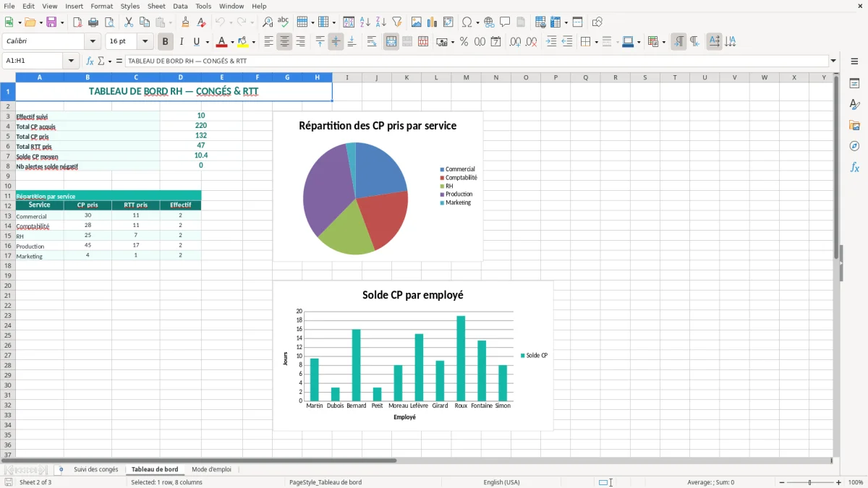Click the 100% zoom level
868x488 pixels.
pos(856,482)
